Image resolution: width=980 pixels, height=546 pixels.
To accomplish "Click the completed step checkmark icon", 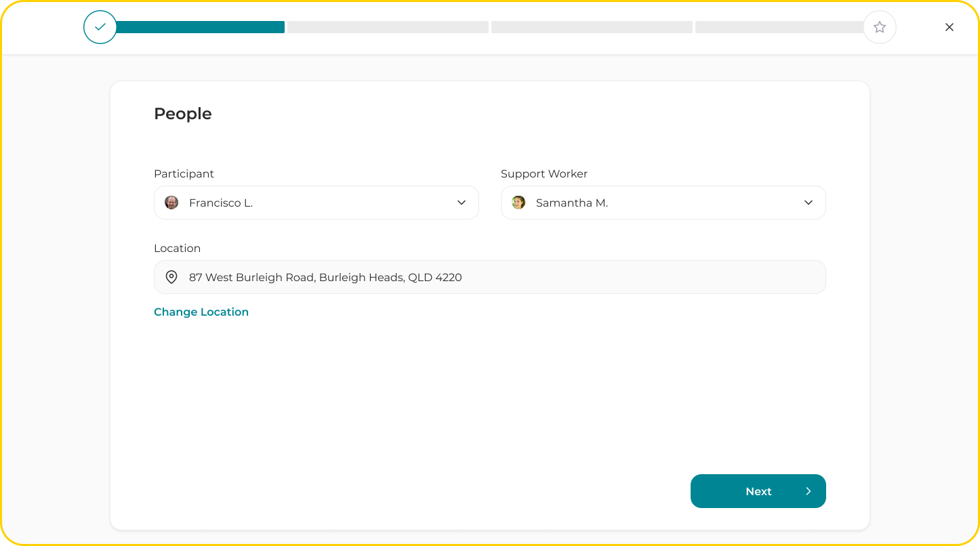I will [100, 27].
